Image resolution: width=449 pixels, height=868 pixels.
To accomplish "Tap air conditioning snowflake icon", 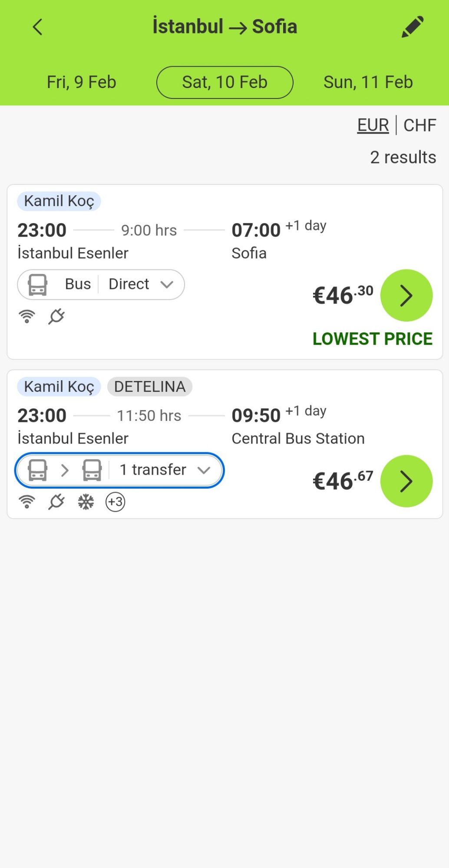I will 86,502.
